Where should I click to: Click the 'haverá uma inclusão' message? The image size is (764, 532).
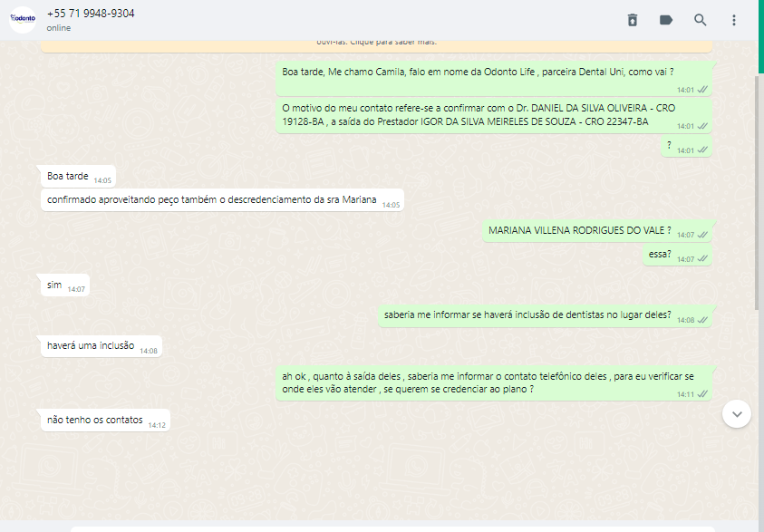pos(102,346)
